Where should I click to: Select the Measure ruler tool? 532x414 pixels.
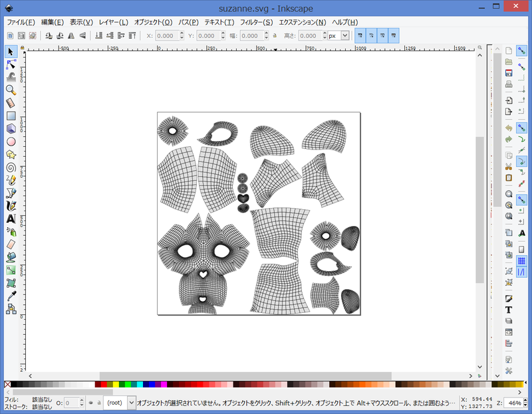[x=11, y=103]
